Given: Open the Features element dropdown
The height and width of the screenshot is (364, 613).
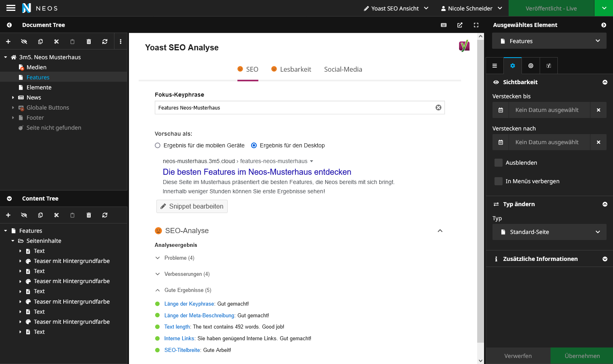Looking at the screenshot, I should [549, 41].
